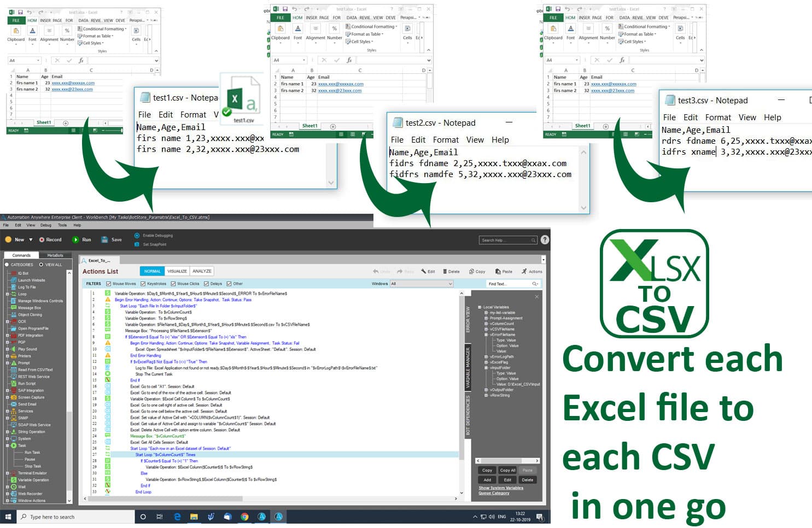Run the bot with the Run button
This screenshot has width=812, height=528.
click(82, 239)
